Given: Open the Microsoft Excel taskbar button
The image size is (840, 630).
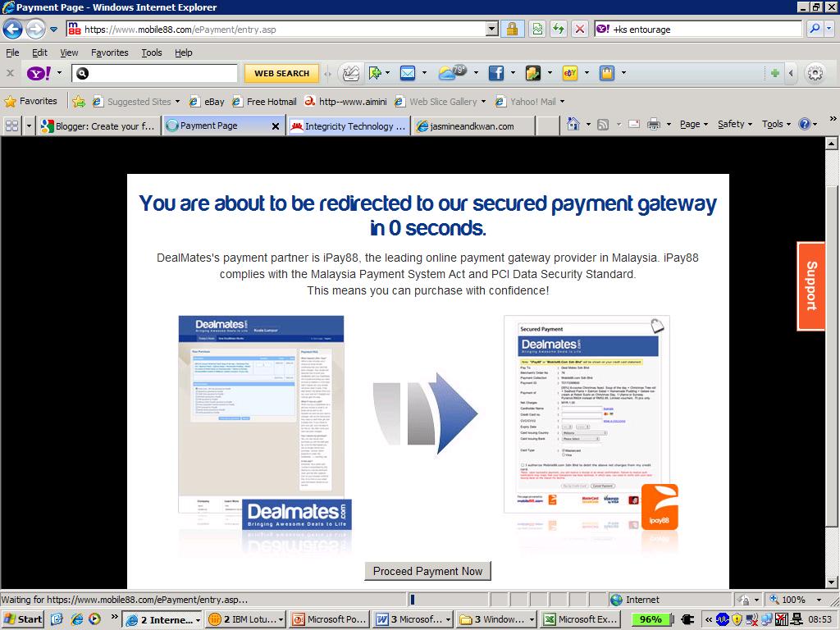Looking at the screenshot, I should pos(580,619).
